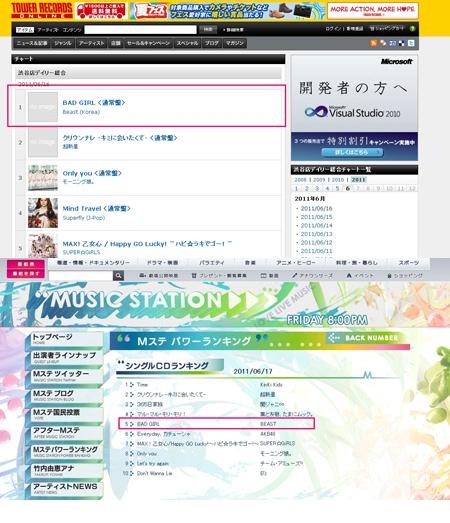Open the Superfly (J-Pop) artist link
This screenshot has width=450, height=523.
[x=84, y=217]
